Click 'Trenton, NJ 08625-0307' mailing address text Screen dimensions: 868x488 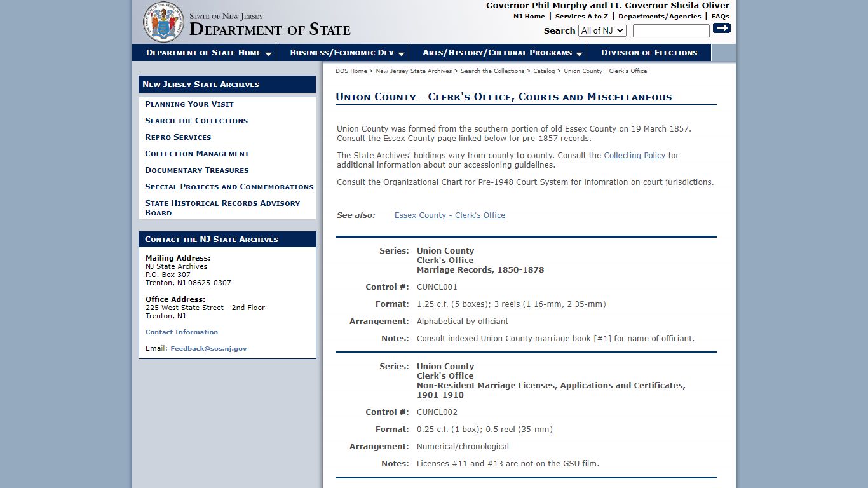point(188,283)
